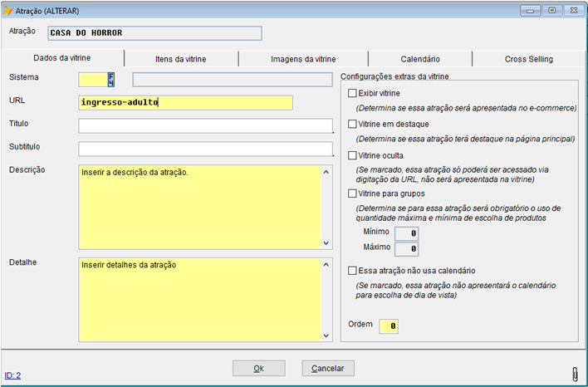The height and width of the screenshot is (387, 588).
Task: Open the ID: 2 link
Action: point(12,375)
